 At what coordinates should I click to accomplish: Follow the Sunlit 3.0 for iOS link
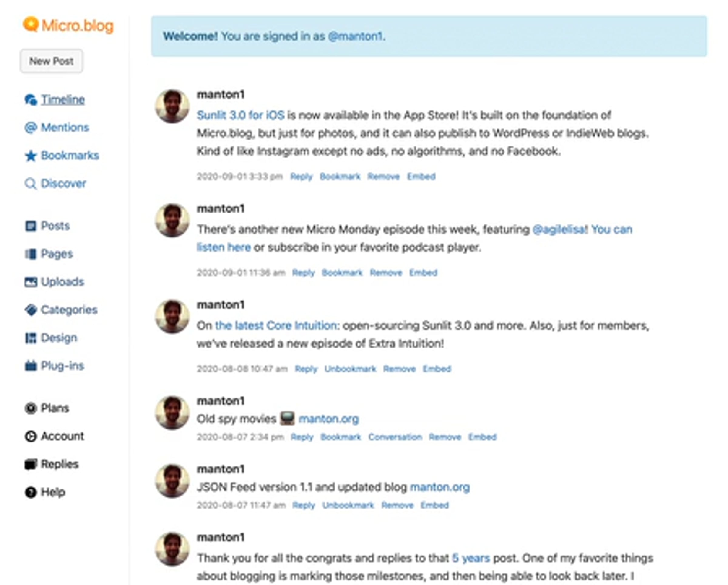(241, 116)
